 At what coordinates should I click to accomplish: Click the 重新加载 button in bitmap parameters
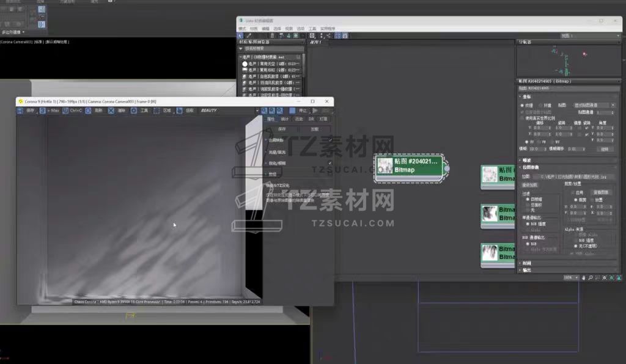pyautogui.click(x=530, y=185)
